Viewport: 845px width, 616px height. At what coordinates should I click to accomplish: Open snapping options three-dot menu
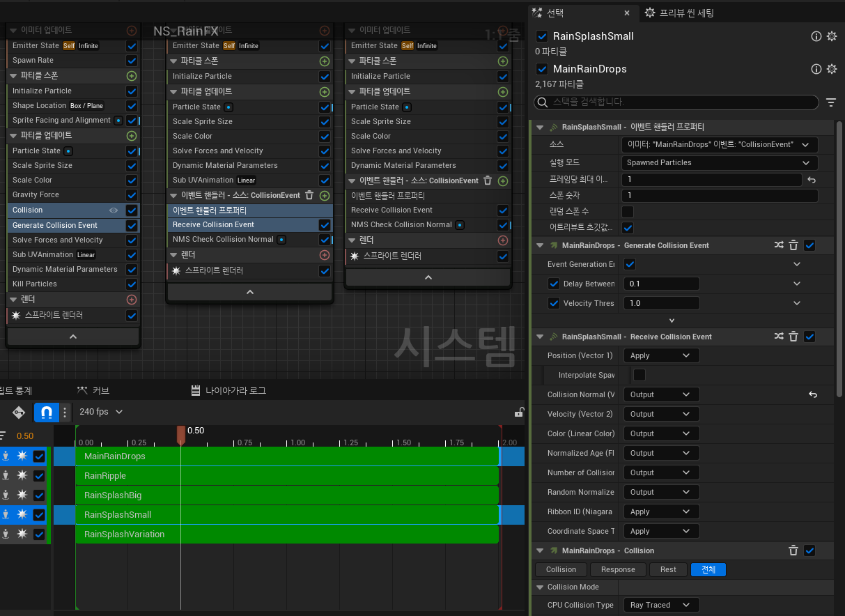coord(65,412)
